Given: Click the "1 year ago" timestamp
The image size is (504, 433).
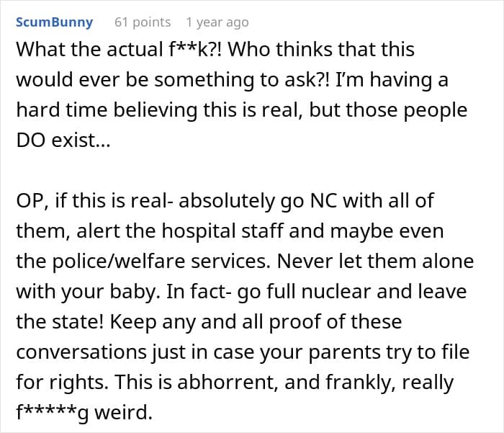Looking at the screenshot, I should (x=217, y=22).
